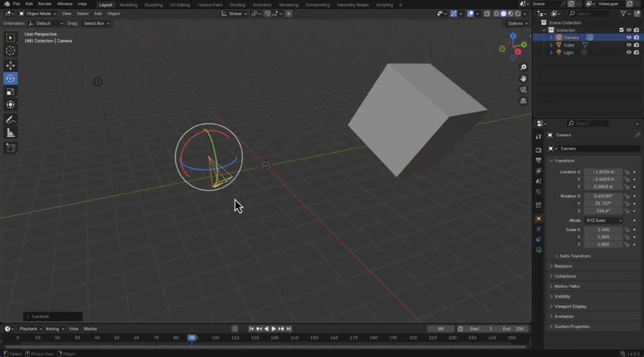This screenshot has width=644, height=357.
Task: Toggle snapping magnet button
Action: click(x=268, y=13)
